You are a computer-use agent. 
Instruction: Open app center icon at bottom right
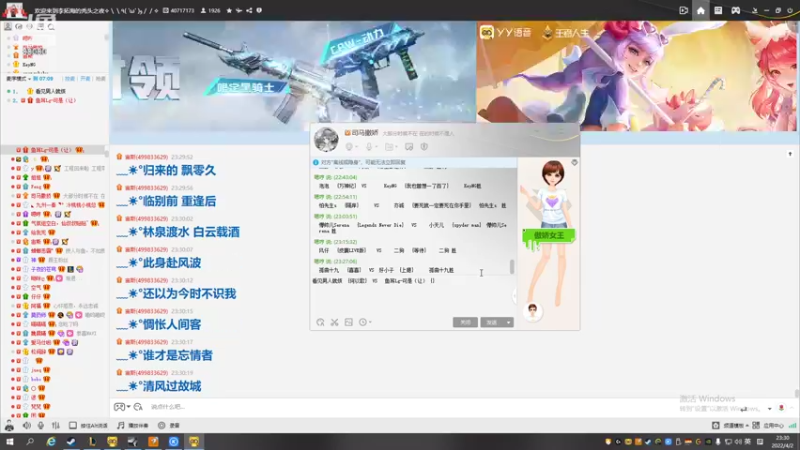[x=756, y=425]
